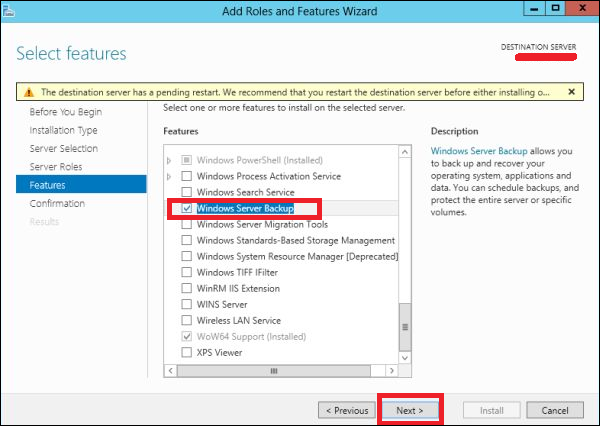Select the XPS Viewer feature label

click(219, 353)
